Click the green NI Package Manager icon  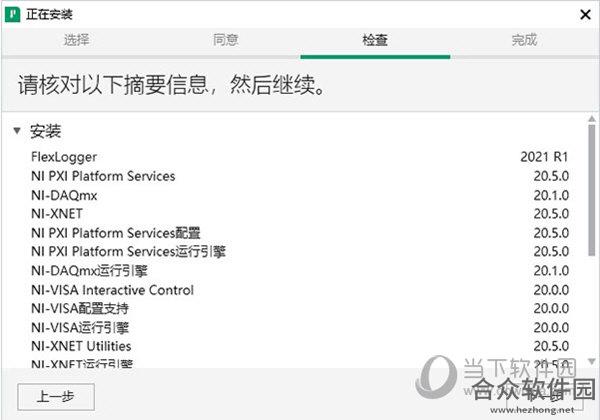[x=12, y=15]
